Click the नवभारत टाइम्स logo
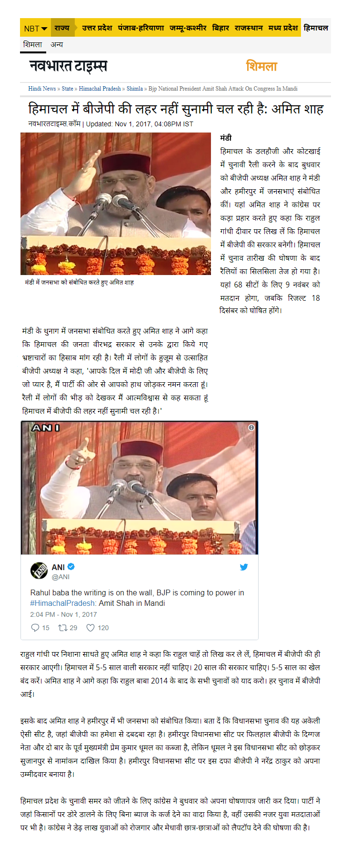Screen dimensions: 351x868 68,66
